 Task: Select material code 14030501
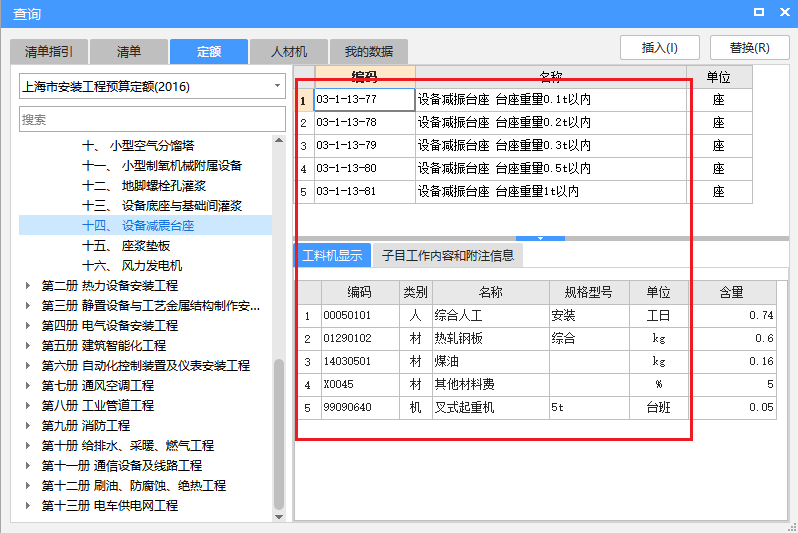point(360,361)
